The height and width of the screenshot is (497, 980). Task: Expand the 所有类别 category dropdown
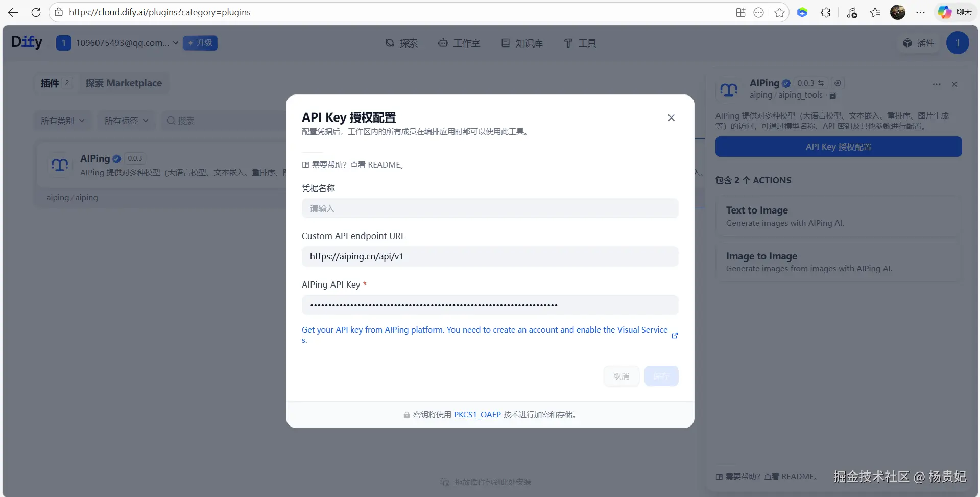63,121
